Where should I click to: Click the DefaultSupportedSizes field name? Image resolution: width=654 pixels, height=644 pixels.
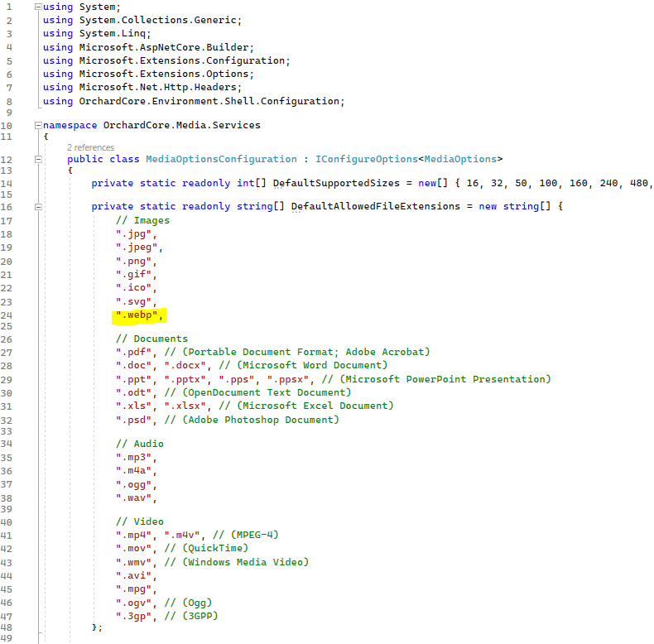pyautogui.click(x=336, y=183)
